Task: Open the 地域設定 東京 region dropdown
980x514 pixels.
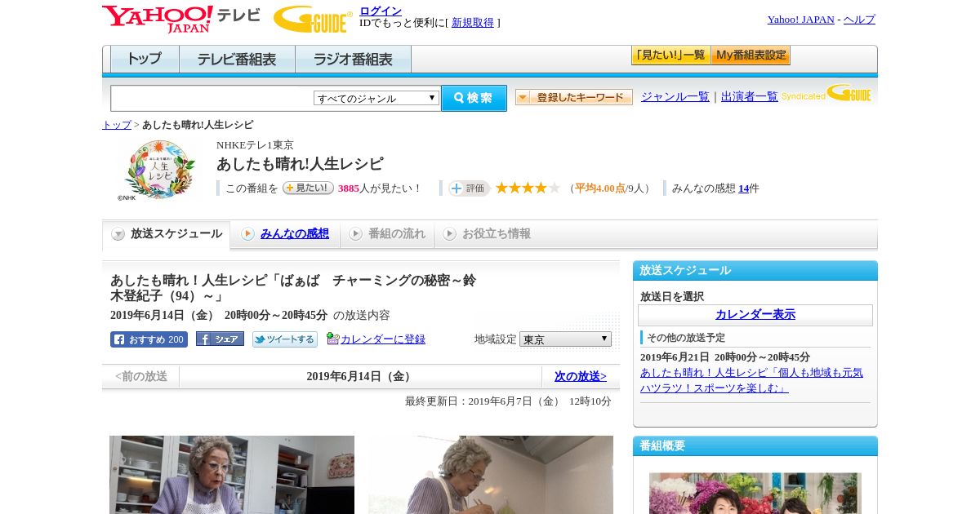Action: (565, 339)
